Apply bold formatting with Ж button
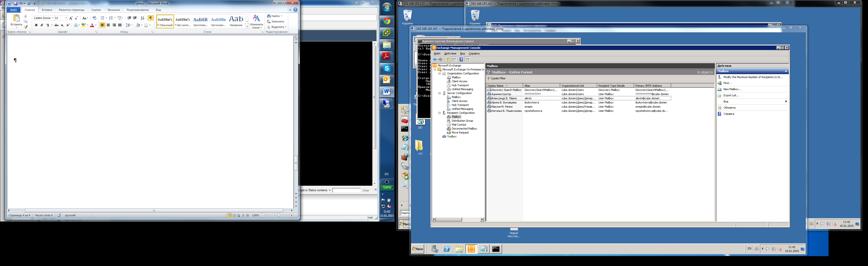 pyautogui.click(x=36, y=25)
